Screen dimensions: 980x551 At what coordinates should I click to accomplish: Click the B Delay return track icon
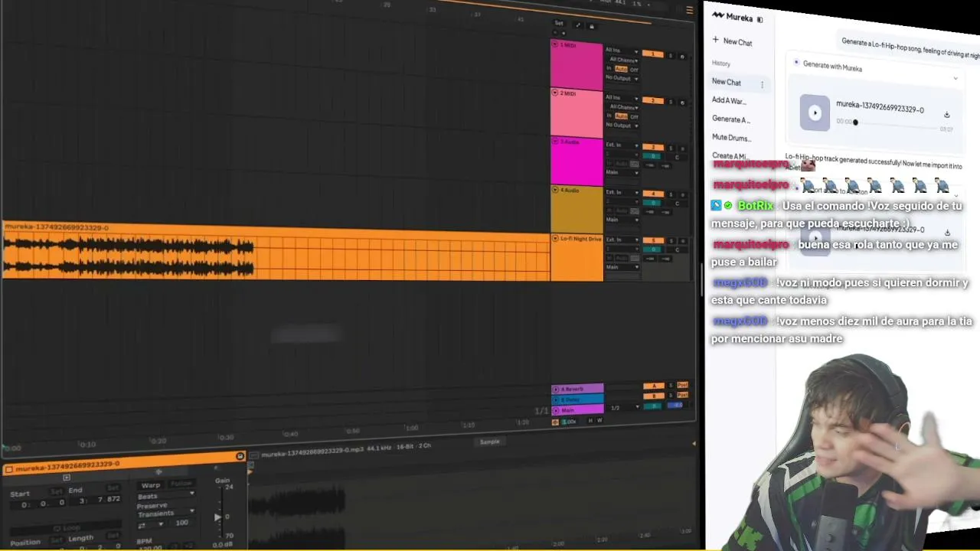click(x=556, y=399)
